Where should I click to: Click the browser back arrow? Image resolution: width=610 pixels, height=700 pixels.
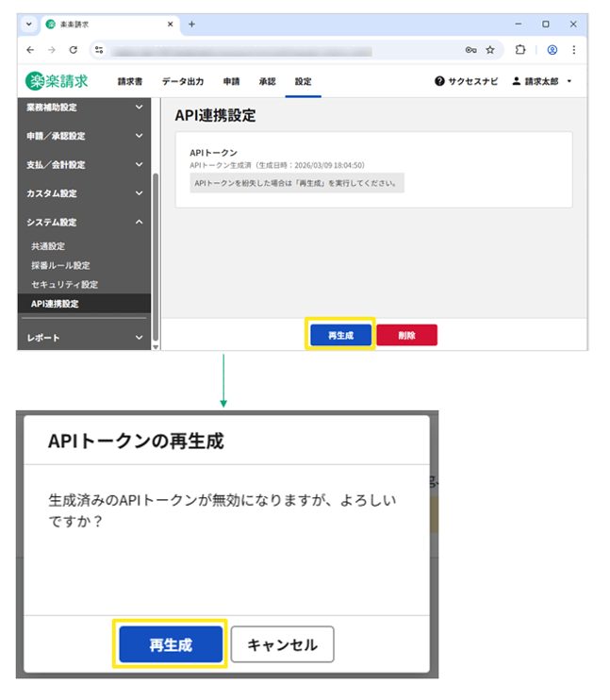point(30,50)
